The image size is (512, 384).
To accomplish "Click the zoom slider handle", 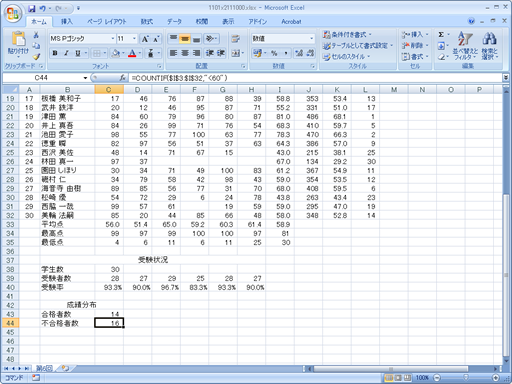I will tap(466, 378).
